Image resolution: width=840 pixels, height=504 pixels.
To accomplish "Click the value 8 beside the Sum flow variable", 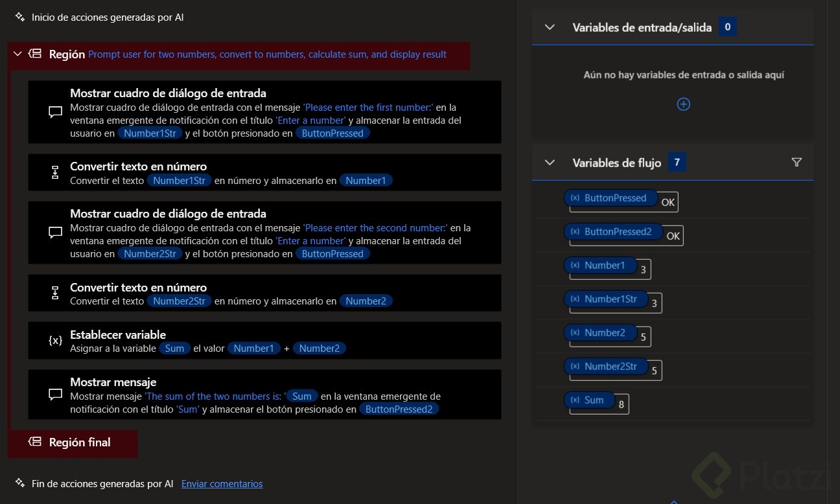I will [x=622, y=405].
